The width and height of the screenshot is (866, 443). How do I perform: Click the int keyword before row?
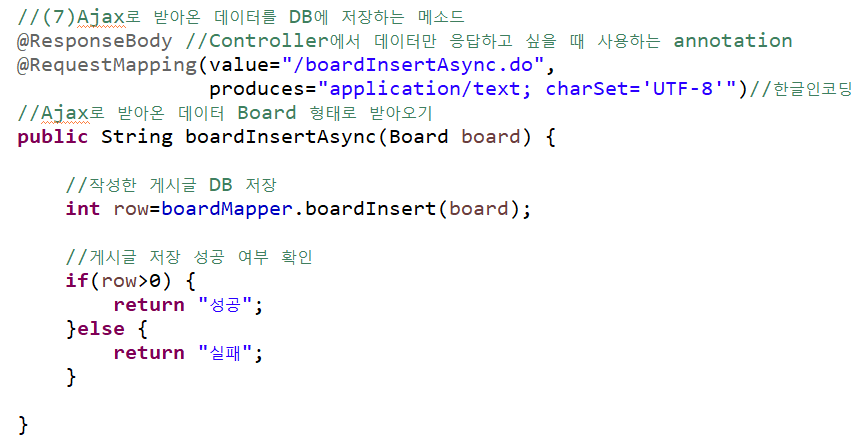(x=83, y=208)
